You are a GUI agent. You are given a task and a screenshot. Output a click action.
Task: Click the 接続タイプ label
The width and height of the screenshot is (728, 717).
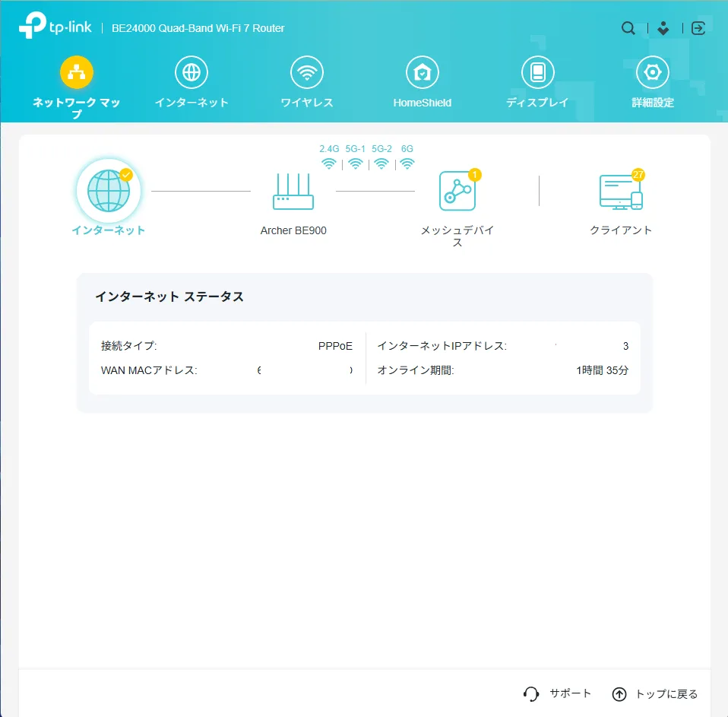129,346
